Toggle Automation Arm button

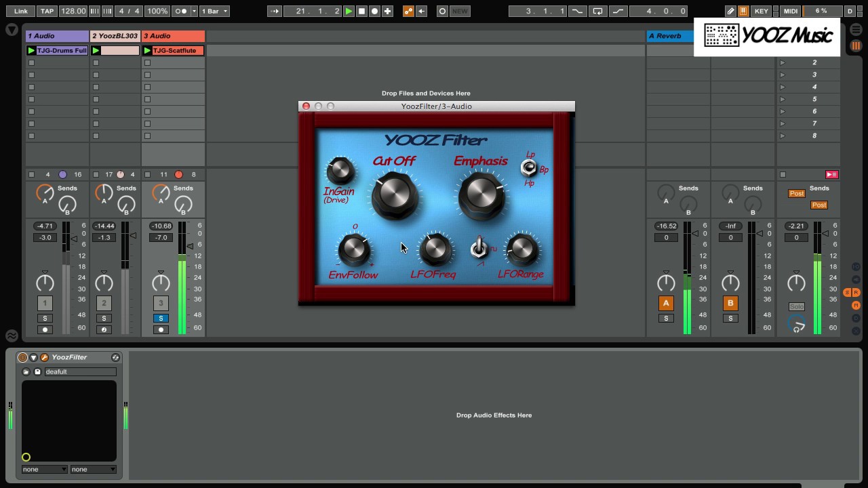(x=408, y=11)
